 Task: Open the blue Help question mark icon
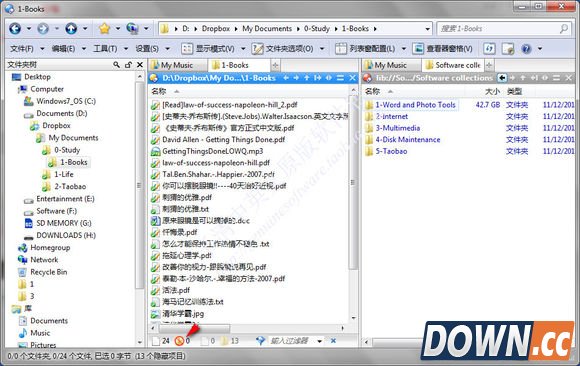coord(526,48)
